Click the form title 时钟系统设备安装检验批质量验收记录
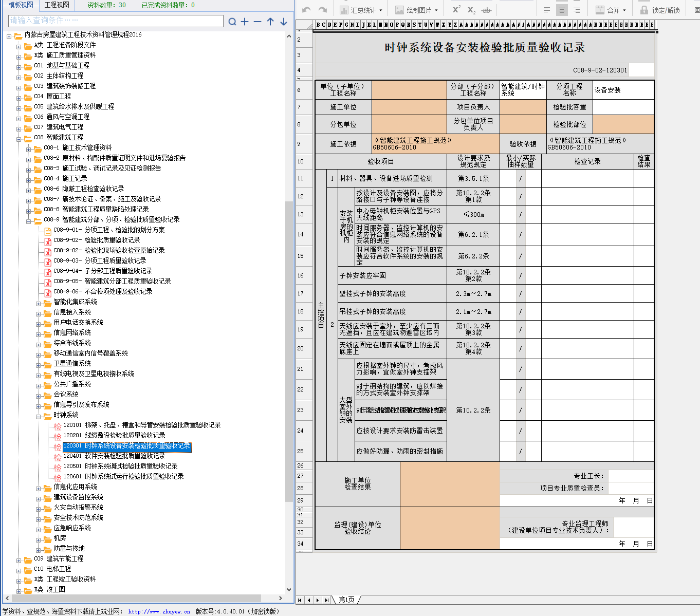 (x=485, y=47)
